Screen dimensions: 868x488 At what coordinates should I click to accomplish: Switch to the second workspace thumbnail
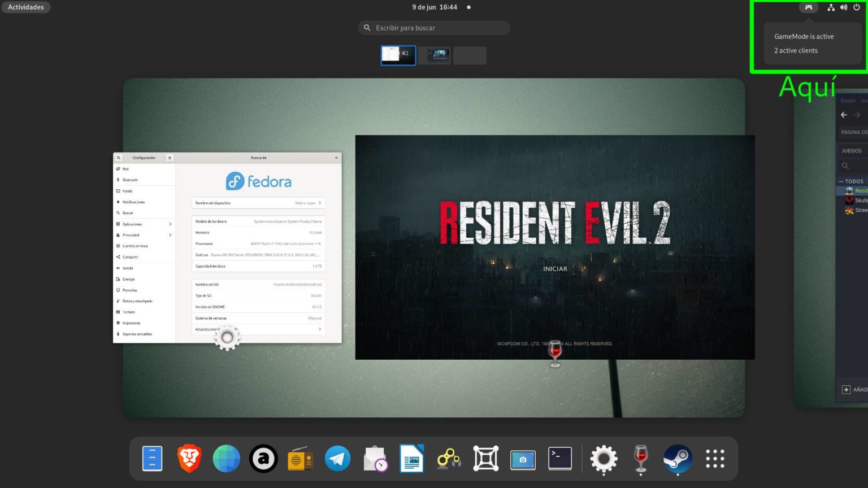coord(435,55)
